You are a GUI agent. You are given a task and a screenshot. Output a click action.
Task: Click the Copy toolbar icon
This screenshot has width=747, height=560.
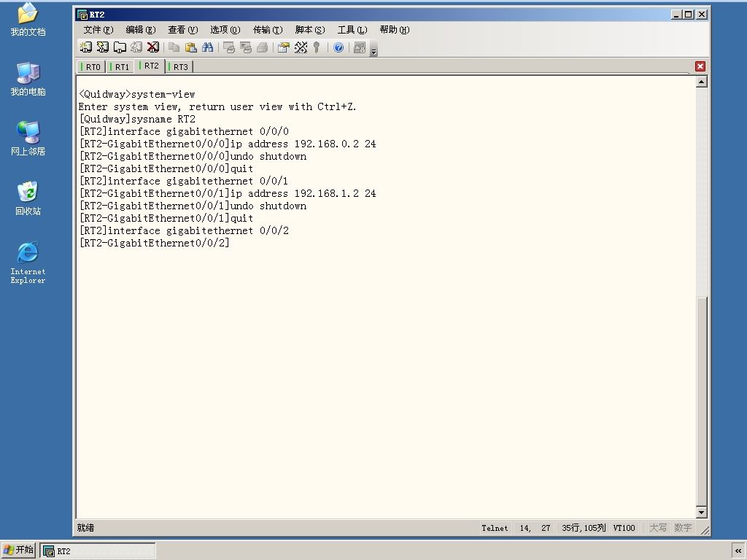174,47
